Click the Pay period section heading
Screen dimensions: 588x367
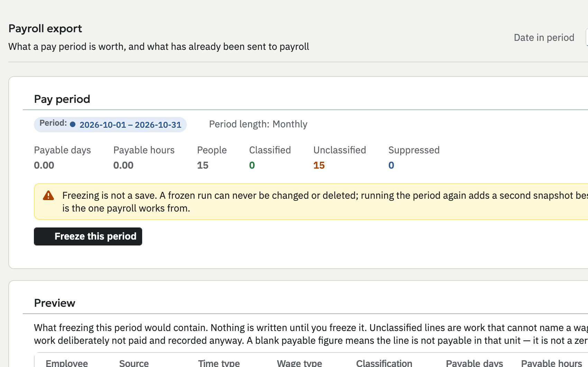click(62, 99)
